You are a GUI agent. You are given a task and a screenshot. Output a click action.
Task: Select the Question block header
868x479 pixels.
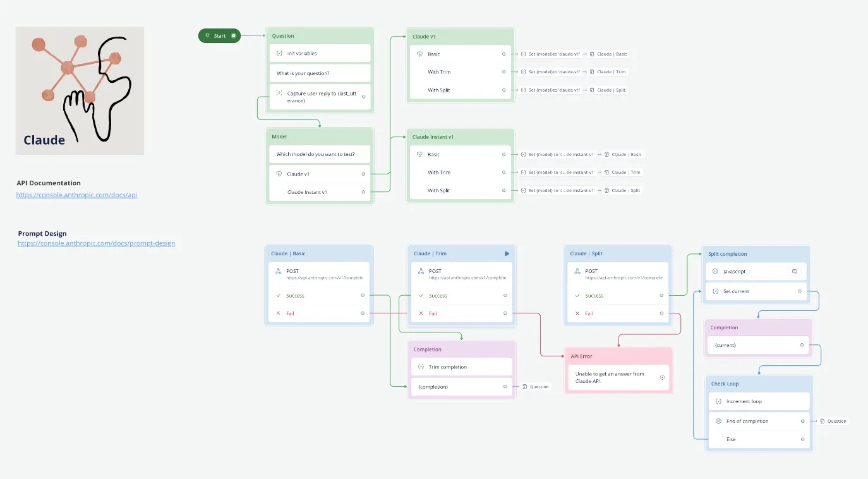(319, 36)
